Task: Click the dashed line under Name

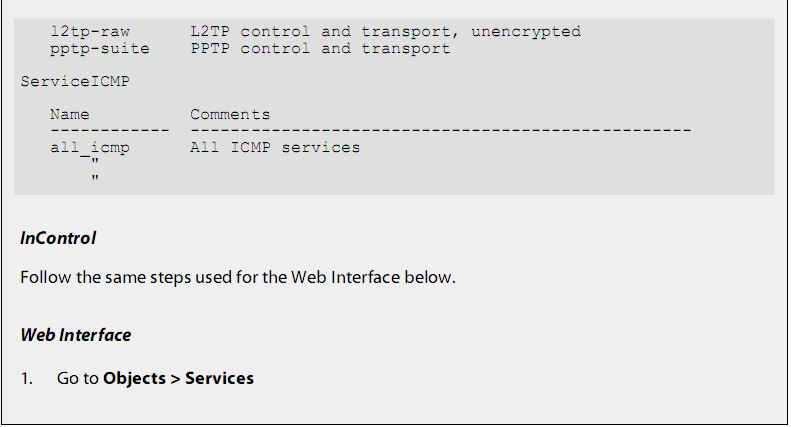Action: click(109, 130)
